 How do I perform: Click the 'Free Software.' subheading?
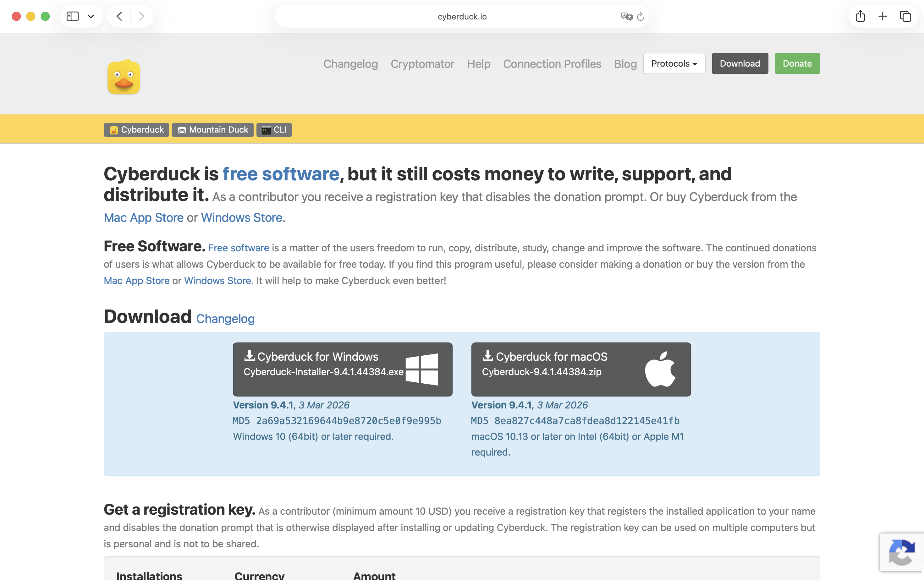click(154, 246)
